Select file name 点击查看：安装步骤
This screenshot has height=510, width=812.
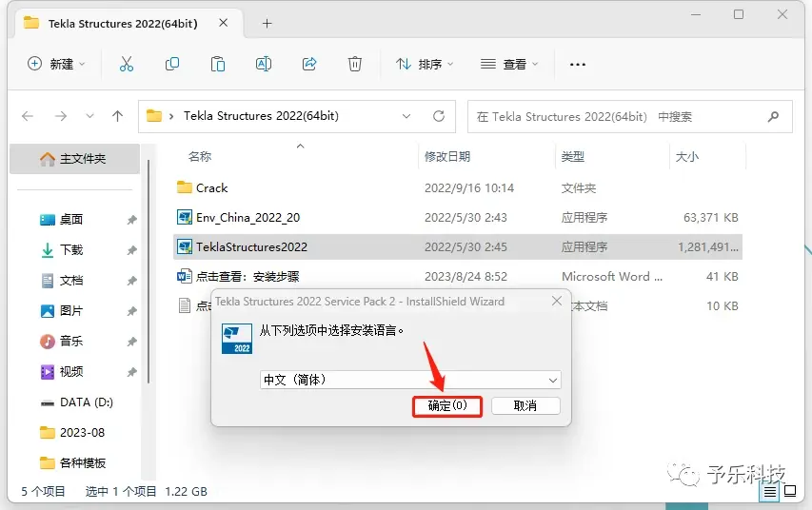click(x=248, y=277)
